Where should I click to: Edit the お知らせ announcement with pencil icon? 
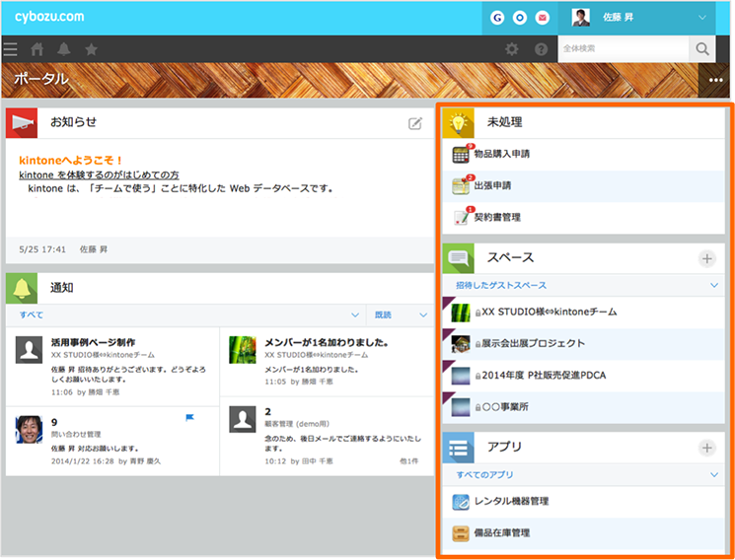click(414, 123)
